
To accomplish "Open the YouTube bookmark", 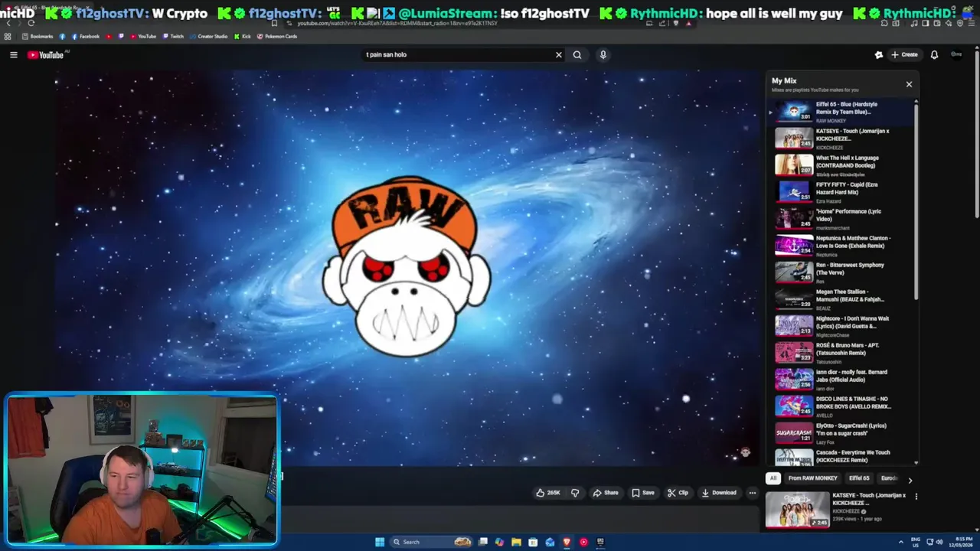I will pyautogui.click(x=143, y=36).
